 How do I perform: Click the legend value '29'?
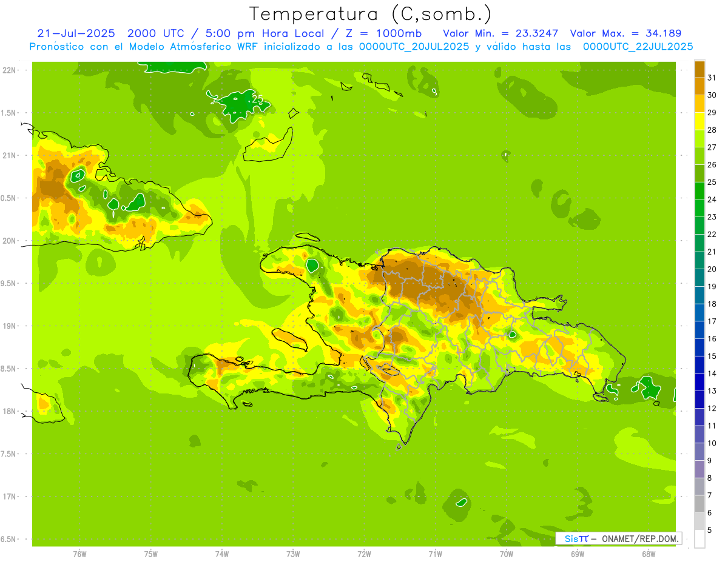tap(712, 113)
